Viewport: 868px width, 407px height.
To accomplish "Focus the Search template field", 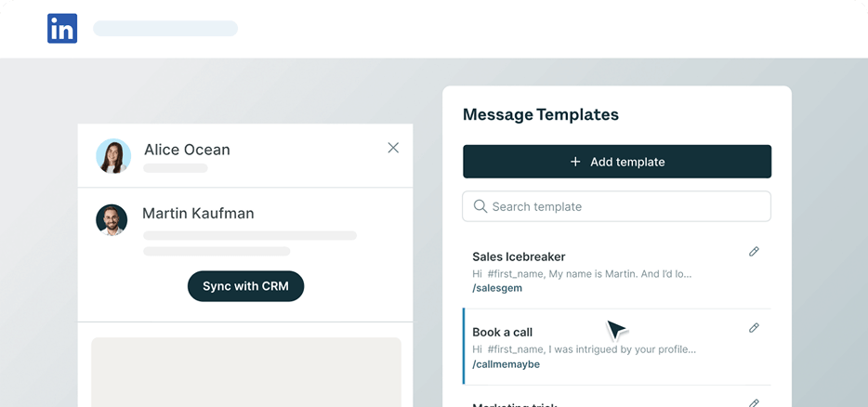I will coord(617,206).
